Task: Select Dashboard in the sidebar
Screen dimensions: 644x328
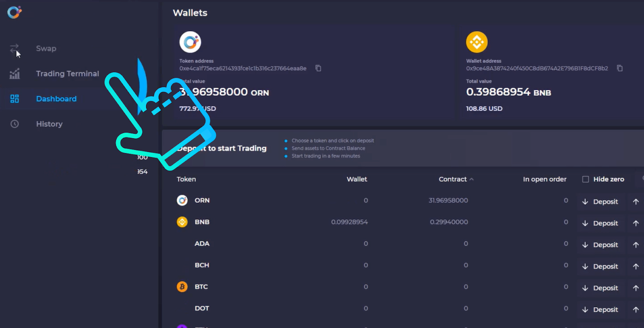Action: coord(56,99)
